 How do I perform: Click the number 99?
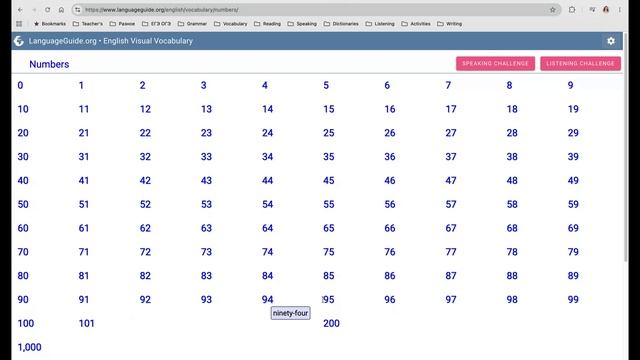click(573, 300)
